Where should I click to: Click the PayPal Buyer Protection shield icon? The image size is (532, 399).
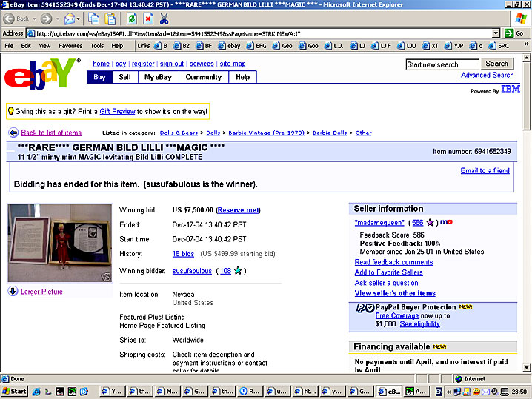point(365,308)
